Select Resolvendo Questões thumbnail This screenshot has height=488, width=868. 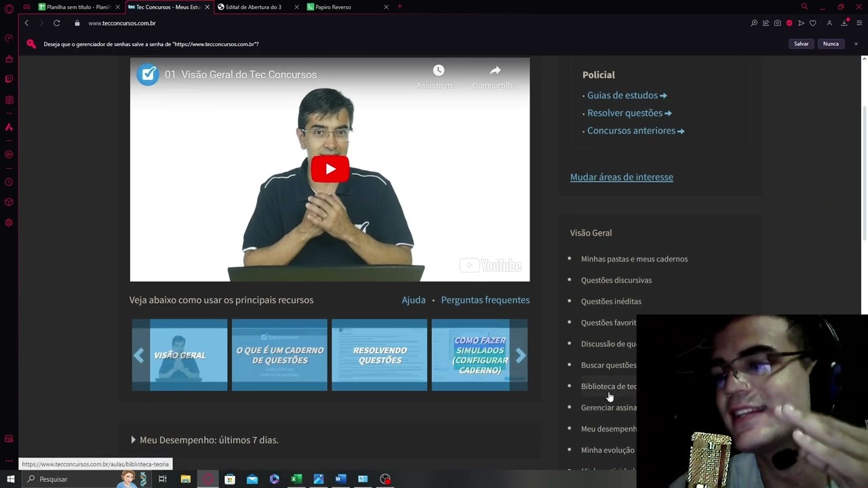click(x=380, y=355)
